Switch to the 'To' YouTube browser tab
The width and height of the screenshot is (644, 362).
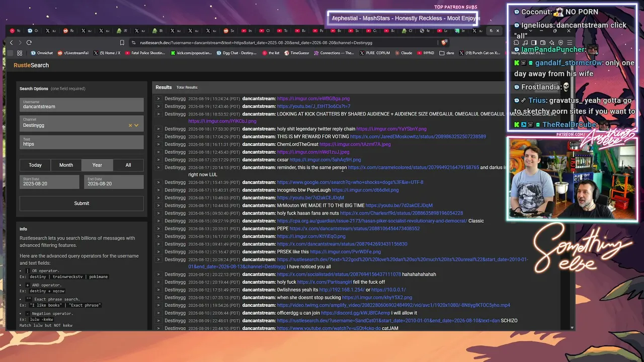283,31
